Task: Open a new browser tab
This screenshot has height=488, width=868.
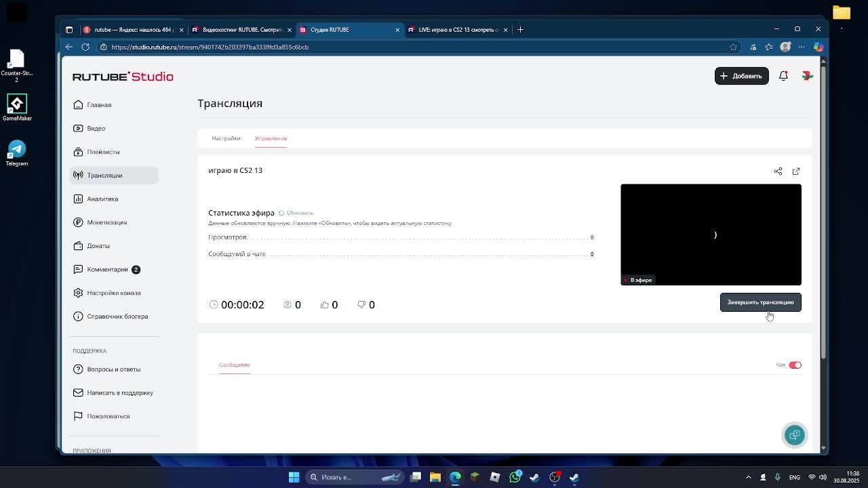Action: point(520,30)
